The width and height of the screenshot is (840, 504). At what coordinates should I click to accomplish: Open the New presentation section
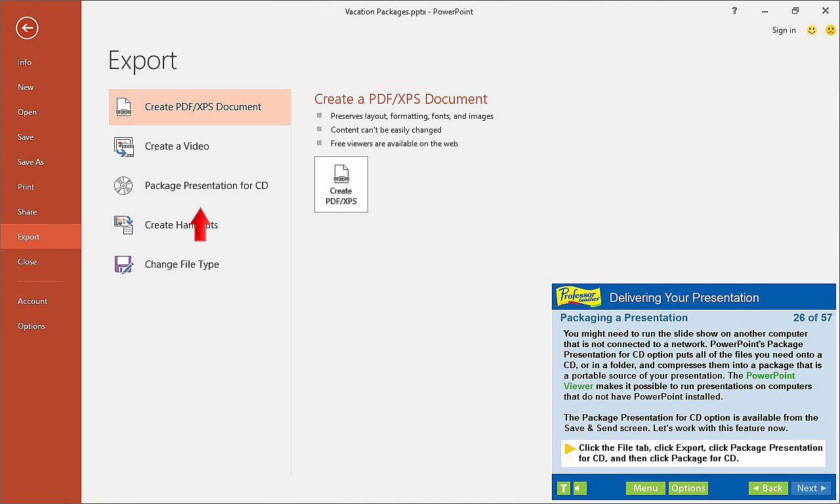[41, 87]
